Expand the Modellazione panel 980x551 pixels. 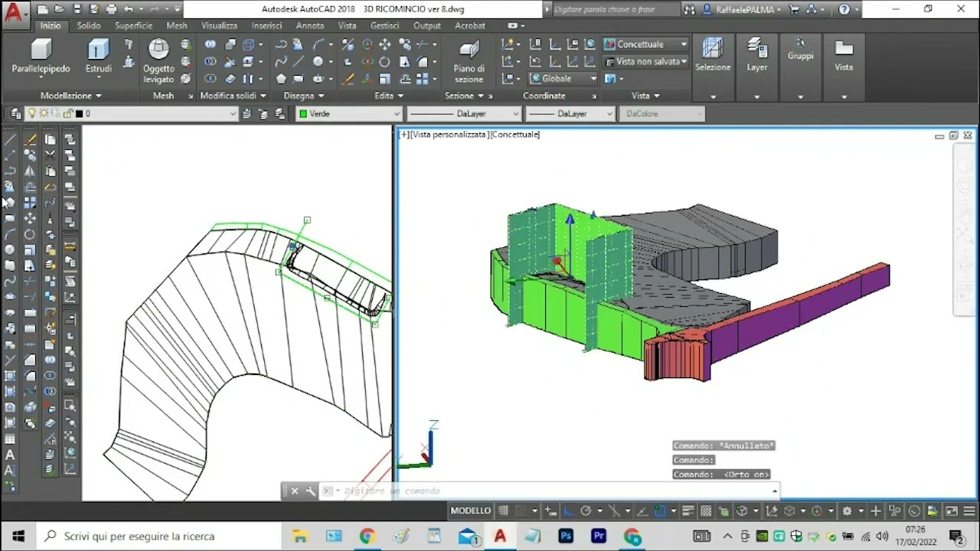[x=70, y=96]
